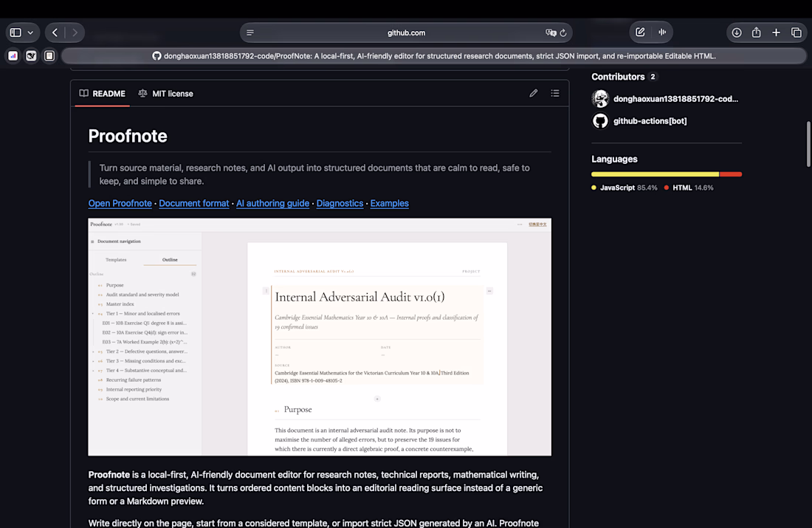Open a new tab with plus icon

pos(776,32)
